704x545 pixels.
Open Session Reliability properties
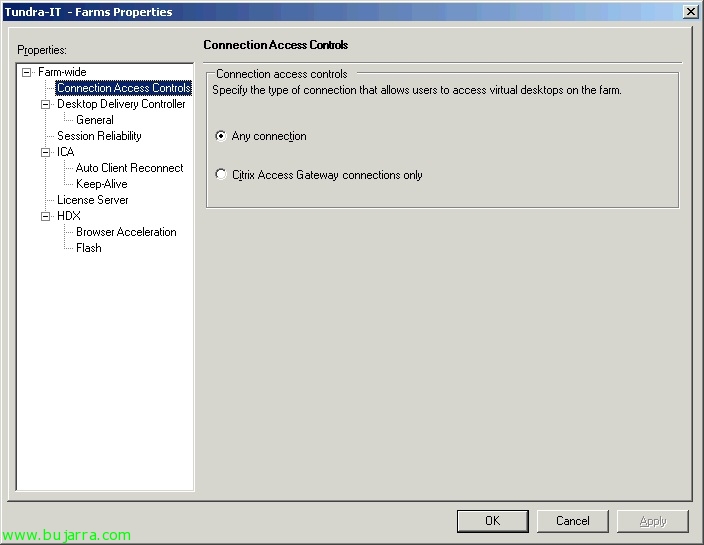99,136
